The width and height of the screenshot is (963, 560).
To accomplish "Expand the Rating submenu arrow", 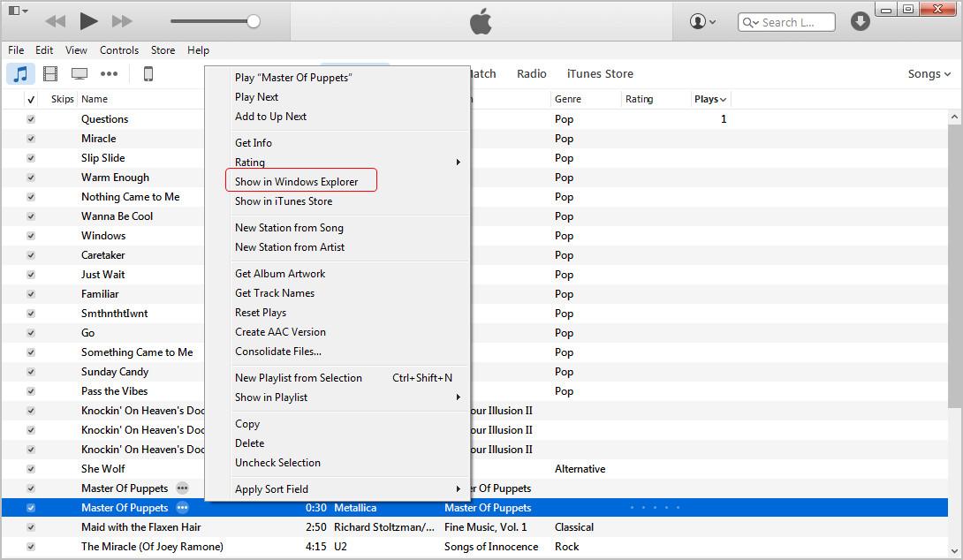I will (x=459, y=163).
